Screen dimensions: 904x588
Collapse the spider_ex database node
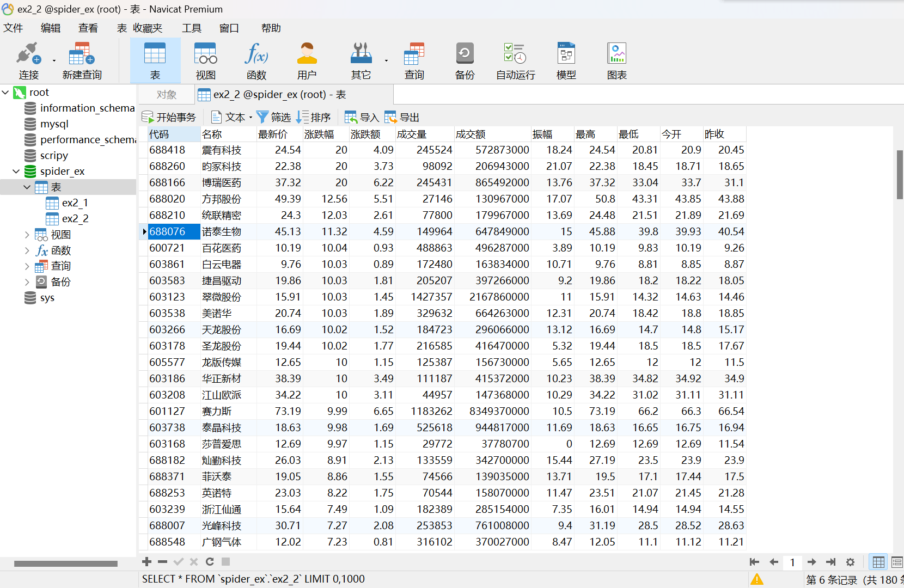point(16,171)
